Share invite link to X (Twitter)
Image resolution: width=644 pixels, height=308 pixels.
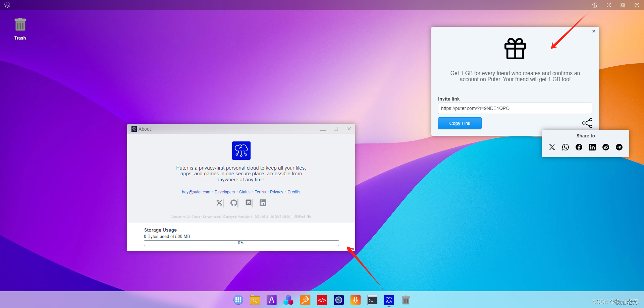552,147
